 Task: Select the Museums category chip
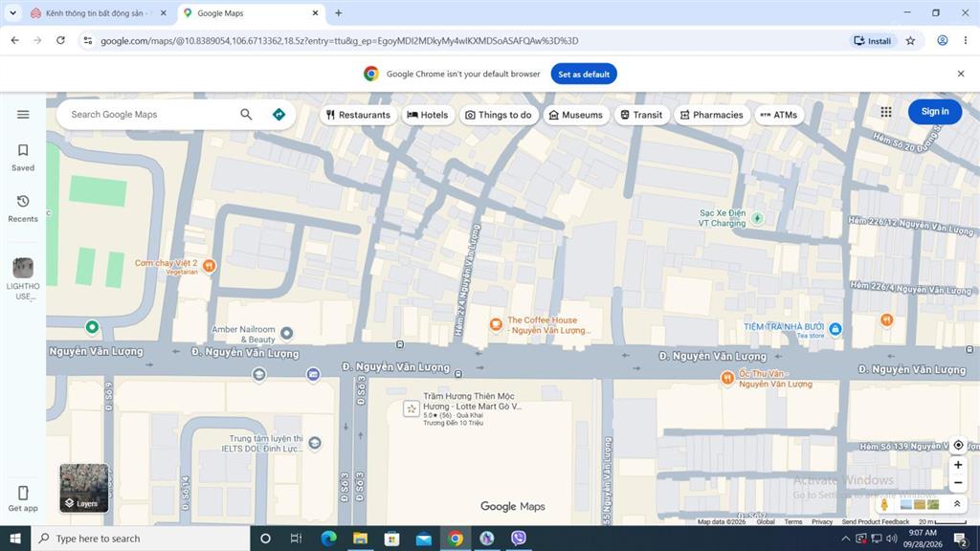coord(575,115)
